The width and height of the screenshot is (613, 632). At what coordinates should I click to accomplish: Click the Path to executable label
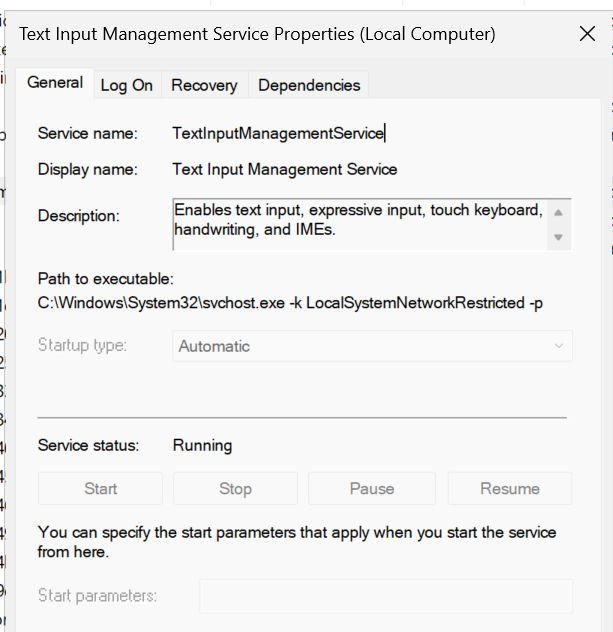pyautogui.click(x=106, y=279)
